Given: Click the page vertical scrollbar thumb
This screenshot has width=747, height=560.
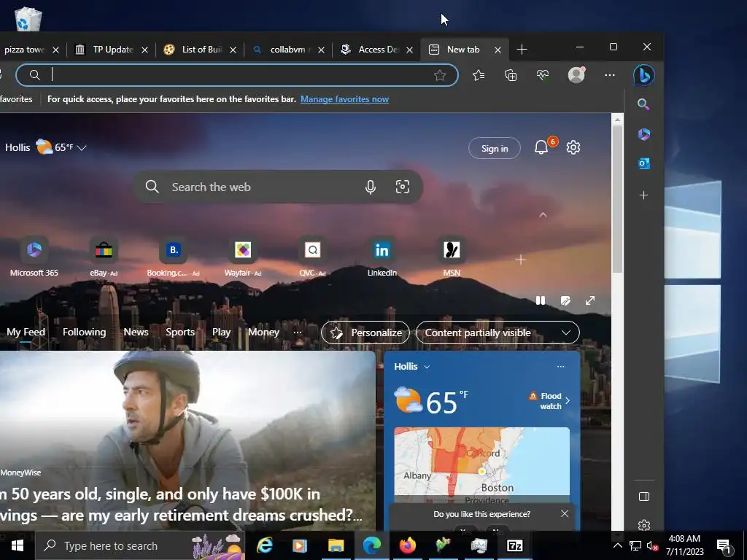Looking at the screenshot, I should coord(617,199).
